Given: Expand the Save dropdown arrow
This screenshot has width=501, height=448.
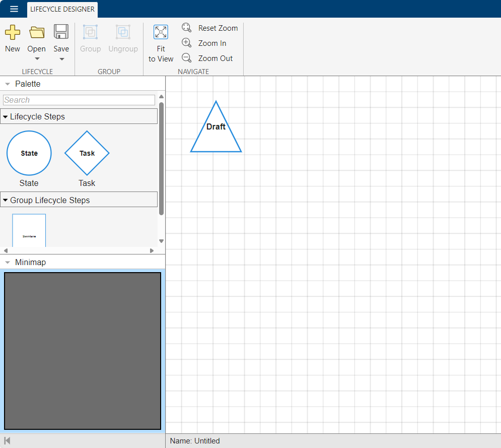Looking at the screenshot, I should [x=61, y=59].
